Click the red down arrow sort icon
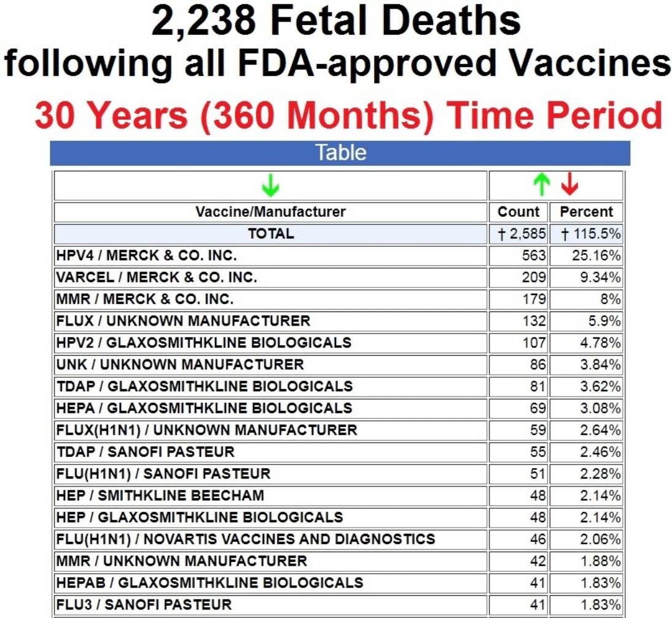The image size is (672, 618). click(x=570, y=184)
